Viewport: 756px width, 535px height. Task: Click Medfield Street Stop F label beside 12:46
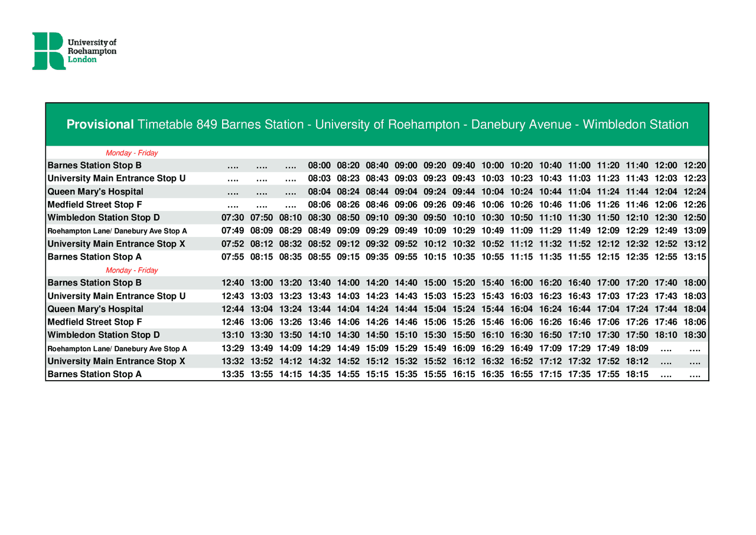pyautogui.click(x=94, y=322)
